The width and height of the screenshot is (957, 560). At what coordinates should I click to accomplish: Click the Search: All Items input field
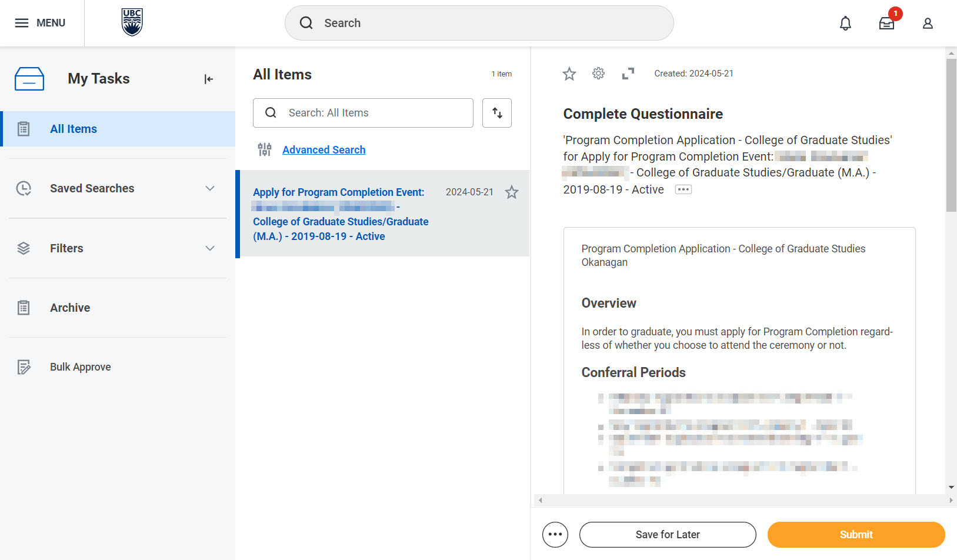[x=371, y=113]
